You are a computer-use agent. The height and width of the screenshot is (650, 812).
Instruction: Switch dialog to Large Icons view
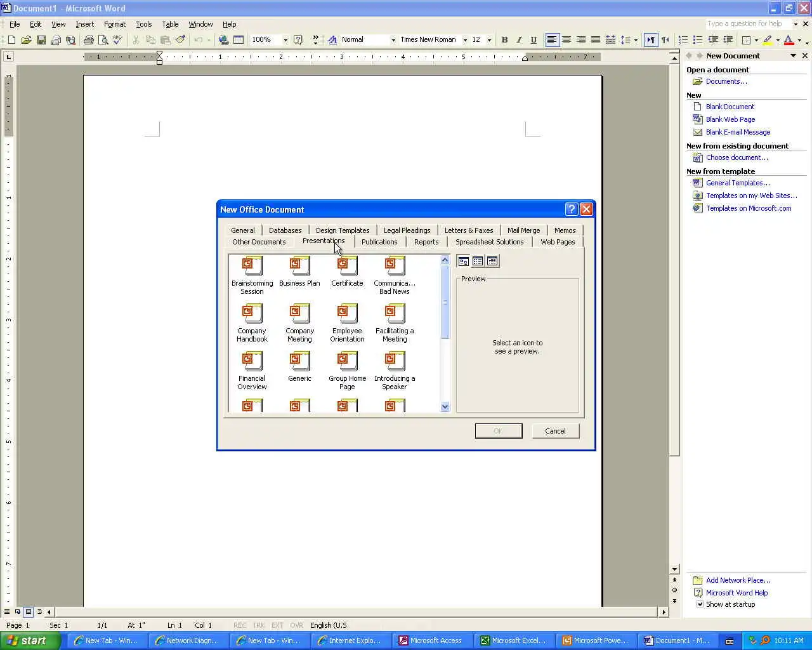pos(463,261)
